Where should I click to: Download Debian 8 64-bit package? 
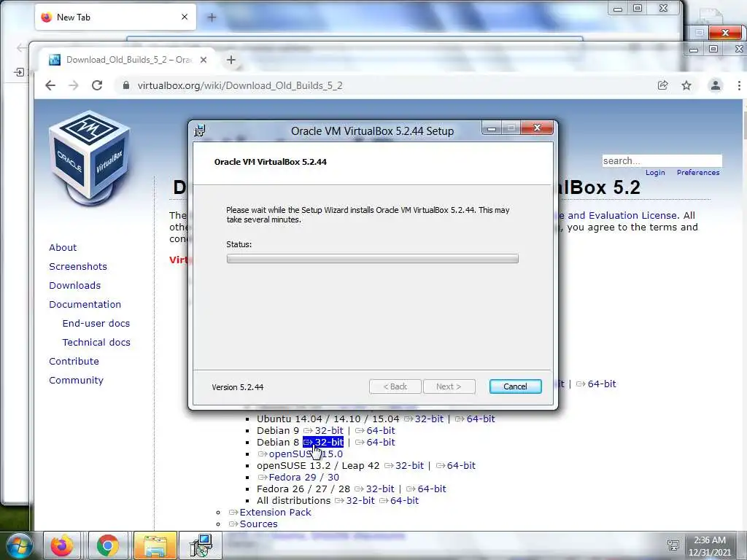click(x=375, y=443)
